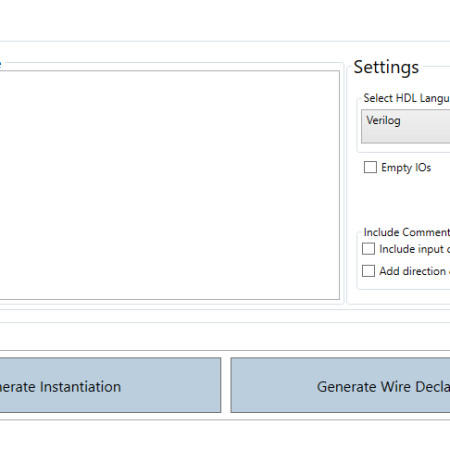Click the Include Comments group label

[407, 232]
